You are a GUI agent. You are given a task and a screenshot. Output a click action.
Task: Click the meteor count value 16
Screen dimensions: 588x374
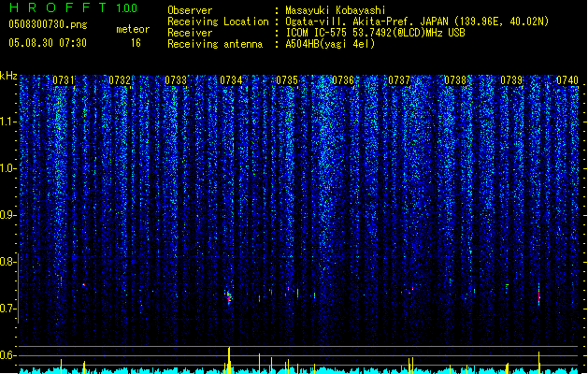coord(136,43)
